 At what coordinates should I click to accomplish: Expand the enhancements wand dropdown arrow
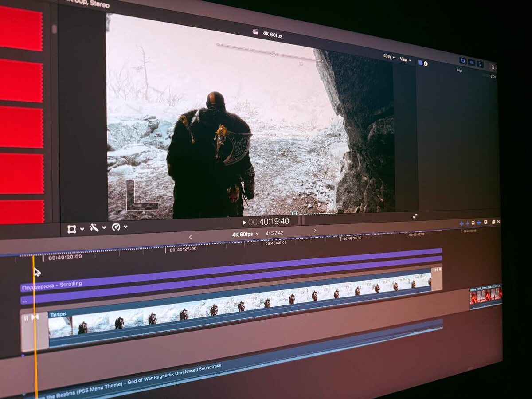click(x=104, y=227)
